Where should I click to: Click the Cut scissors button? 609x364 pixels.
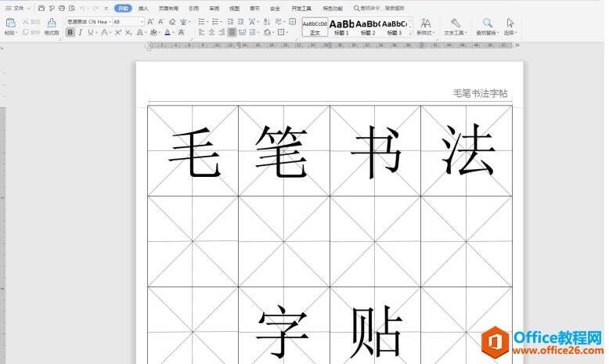point(31,22)
